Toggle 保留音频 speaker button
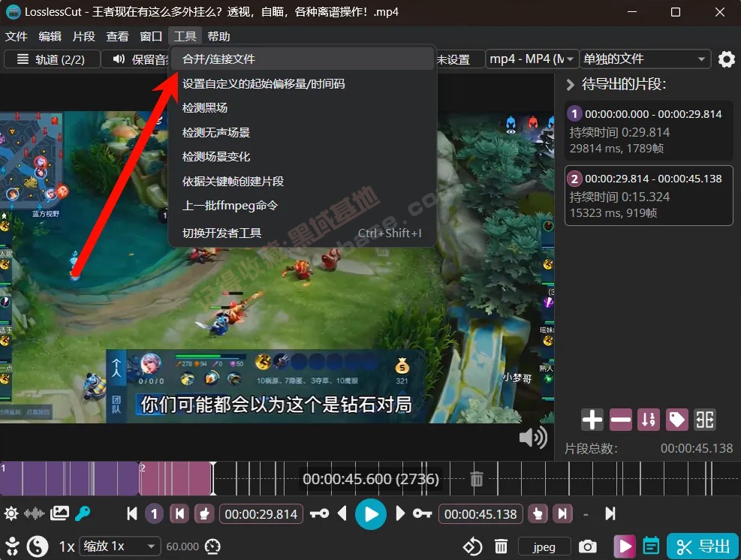The width and height of the screenshot is (741, 560). click(136, 59)
